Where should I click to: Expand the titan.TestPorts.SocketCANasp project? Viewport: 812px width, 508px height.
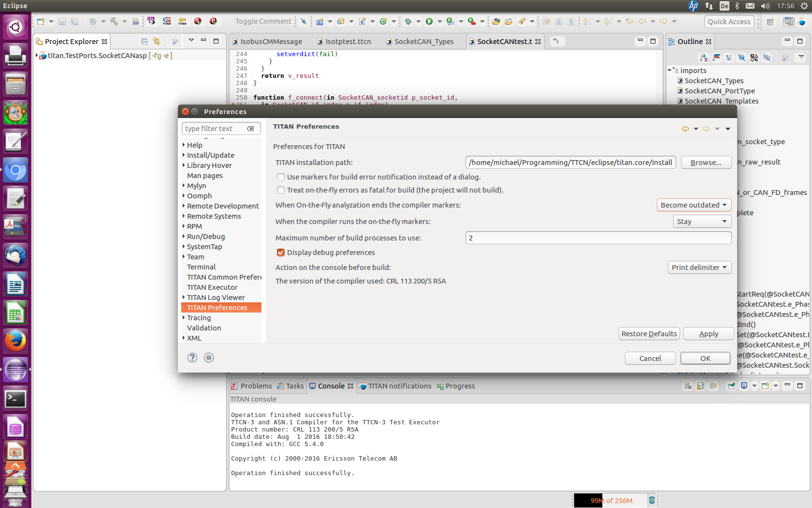click(37, 56)
